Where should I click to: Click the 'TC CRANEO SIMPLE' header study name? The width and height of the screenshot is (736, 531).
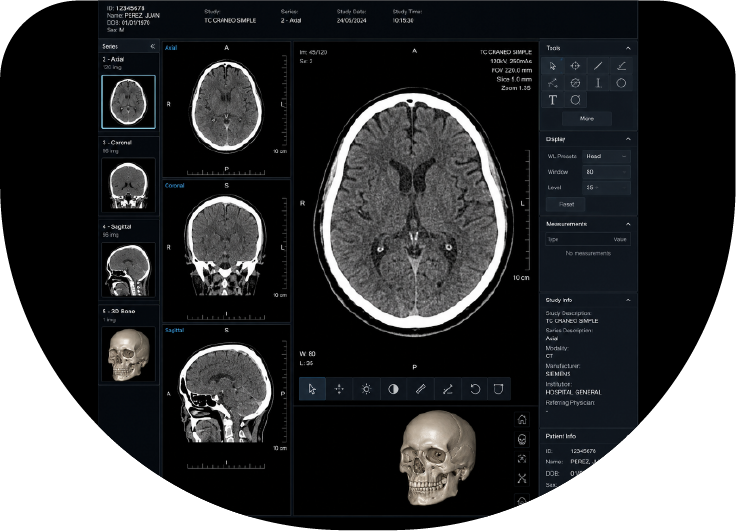pyautogui.click(x=230, y=21)
